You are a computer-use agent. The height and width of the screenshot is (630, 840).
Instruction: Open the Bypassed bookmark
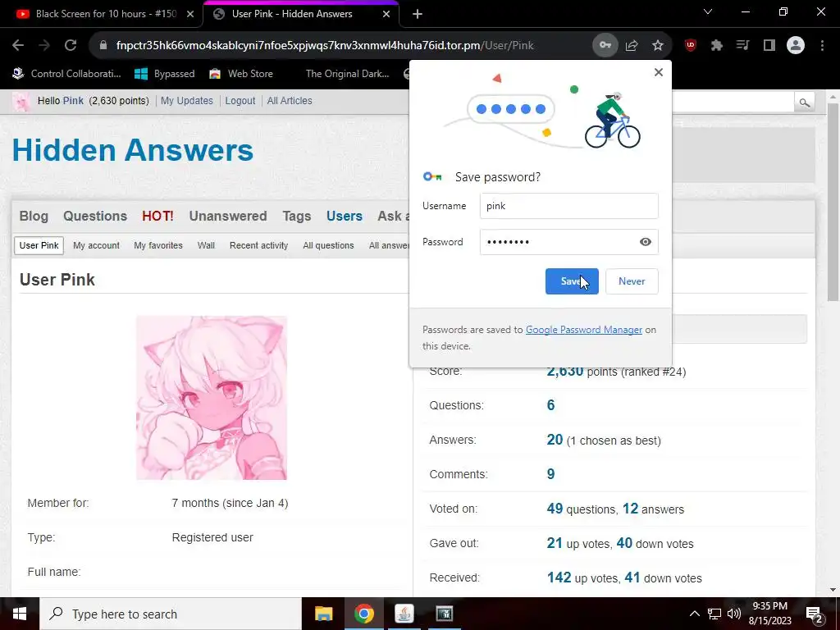point(164,74)
